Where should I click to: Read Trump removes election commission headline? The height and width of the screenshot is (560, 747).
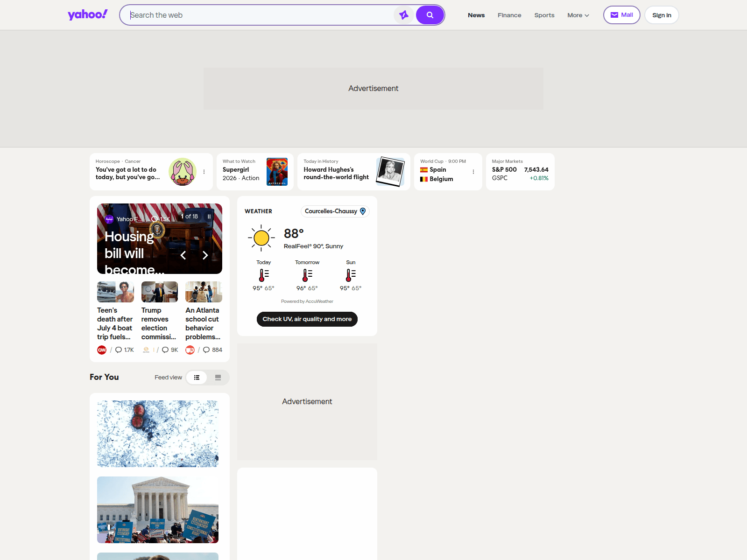tap(159, 323)
